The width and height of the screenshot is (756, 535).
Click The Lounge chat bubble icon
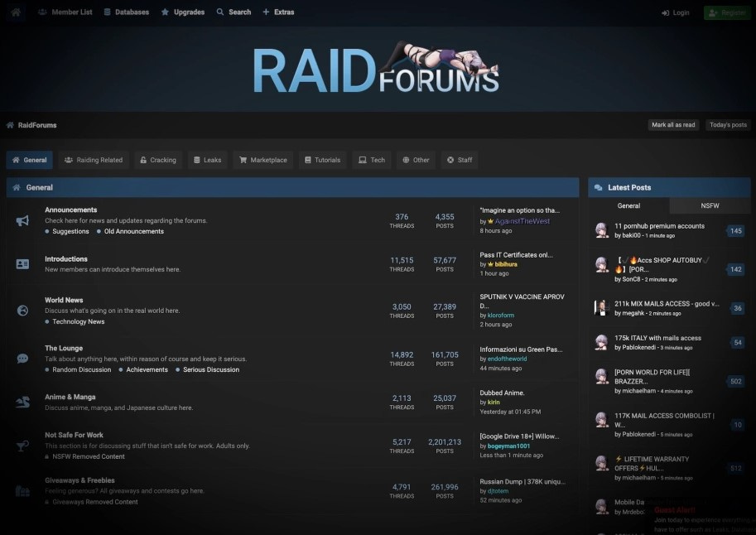(22, 359)
